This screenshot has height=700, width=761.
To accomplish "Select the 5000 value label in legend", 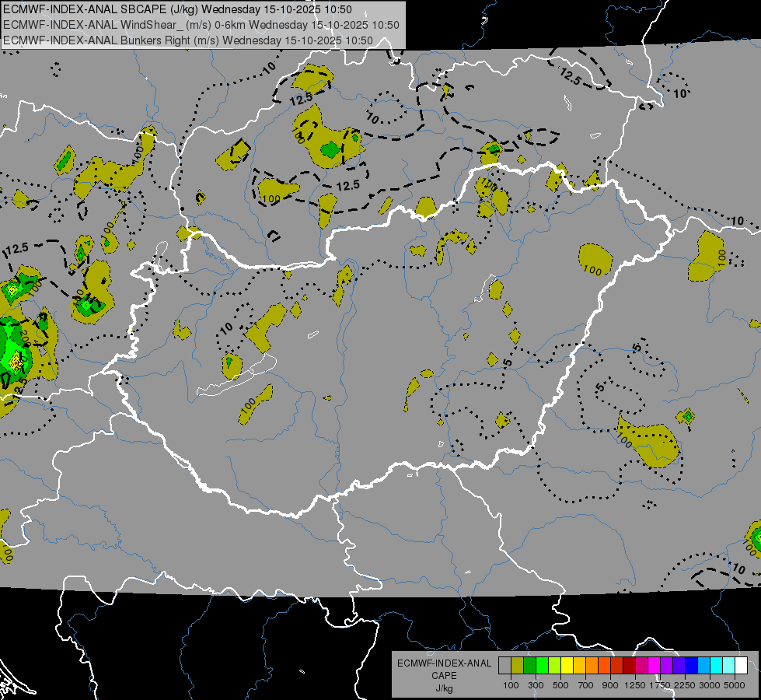I will (735, 685).
